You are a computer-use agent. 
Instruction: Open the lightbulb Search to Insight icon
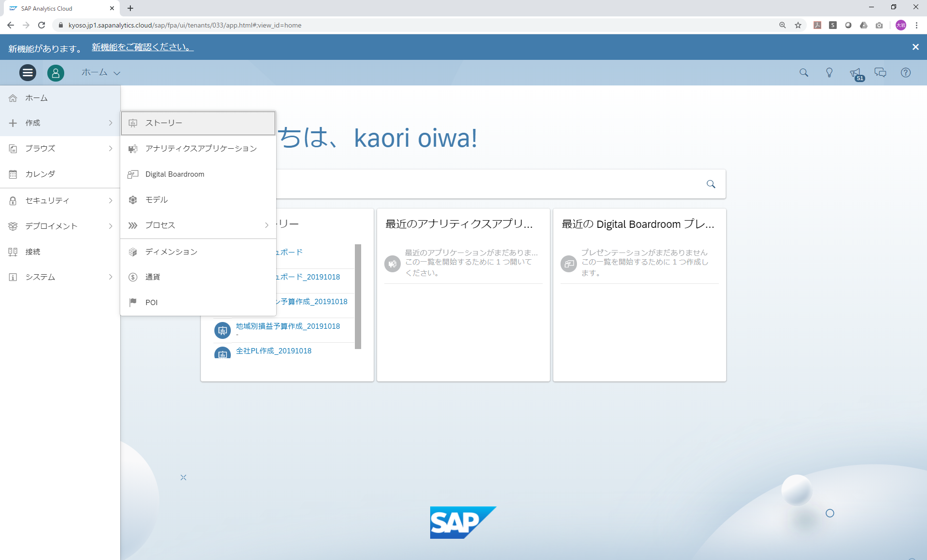(829, 72)
